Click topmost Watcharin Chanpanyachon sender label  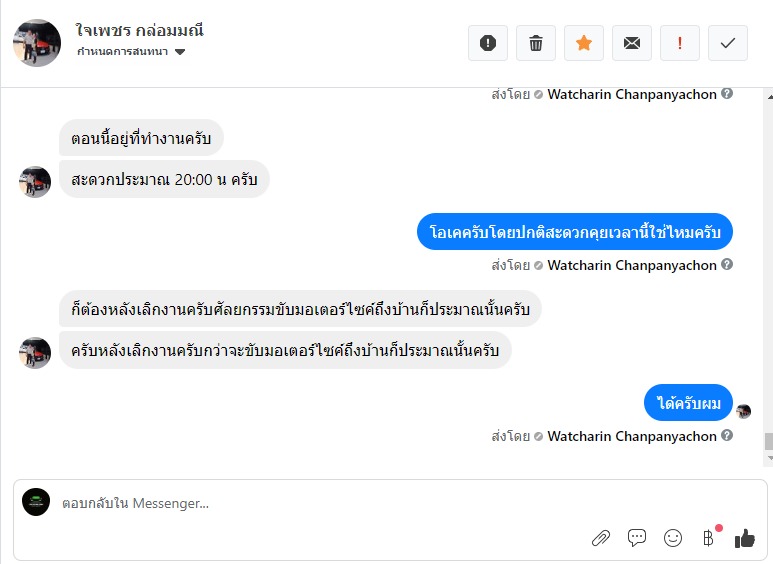(x=632, y=94)
